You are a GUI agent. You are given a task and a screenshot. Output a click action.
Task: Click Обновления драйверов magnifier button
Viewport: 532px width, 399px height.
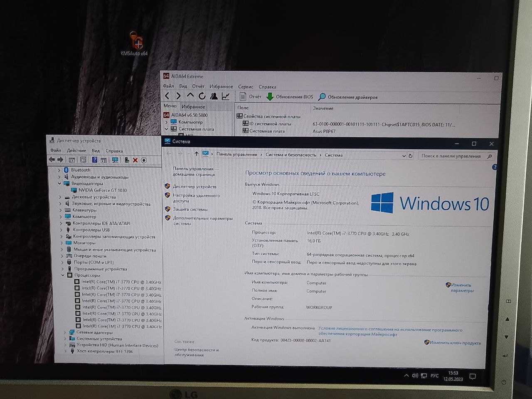[348, 97]
